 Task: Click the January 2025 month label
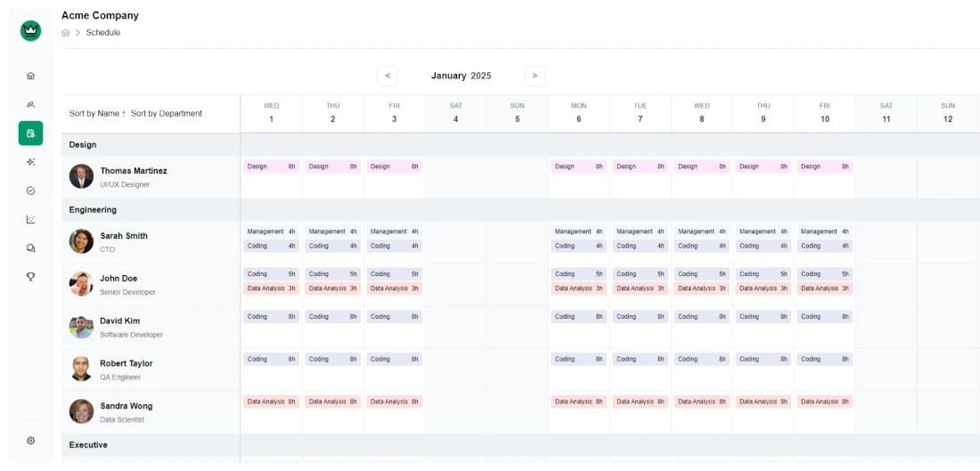[x=461, y=76]
